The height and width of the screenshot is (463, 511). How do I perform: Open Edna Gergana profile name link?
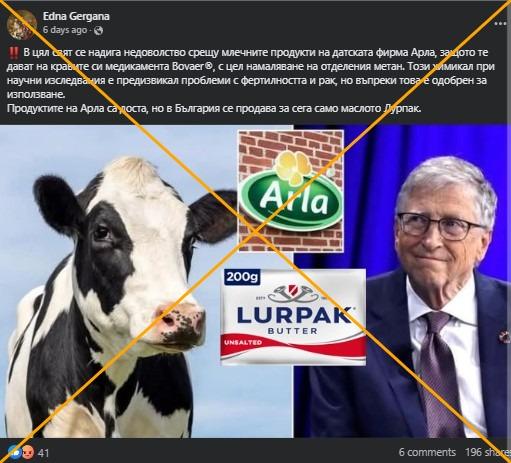pyautogui.click(x=76, y=16)
